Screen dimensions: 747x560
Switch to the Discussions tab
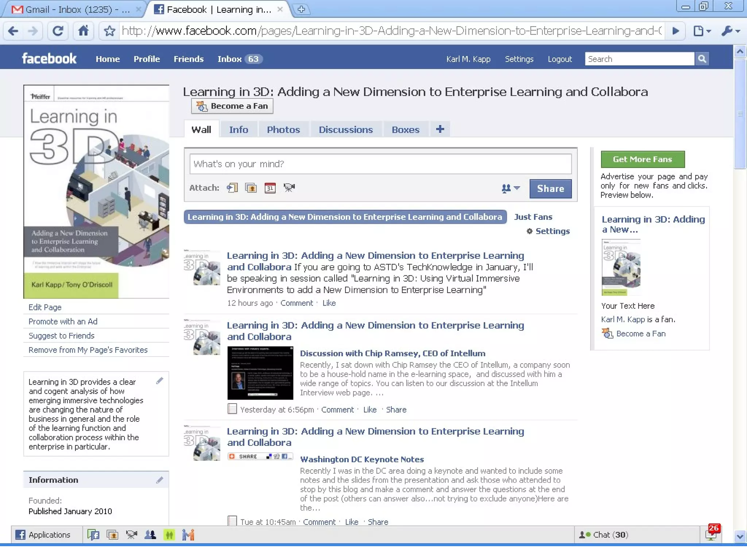pyautogui.click(x=345, y=130)
